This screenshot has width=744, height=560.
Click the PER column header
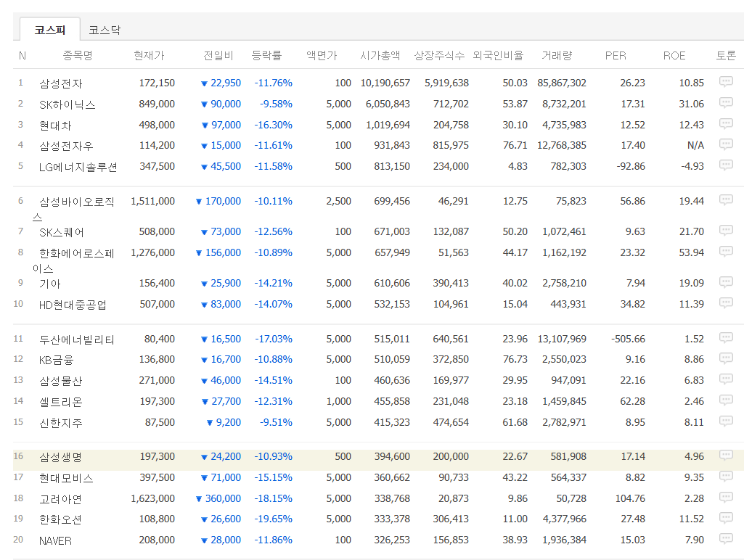[x=616, y=55]
